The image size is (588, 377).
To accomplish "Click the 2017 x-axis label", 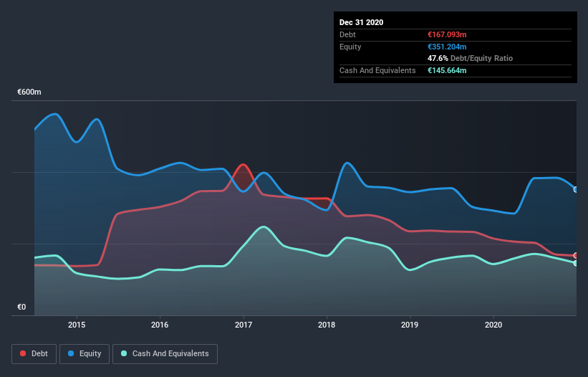I will 244,325.
